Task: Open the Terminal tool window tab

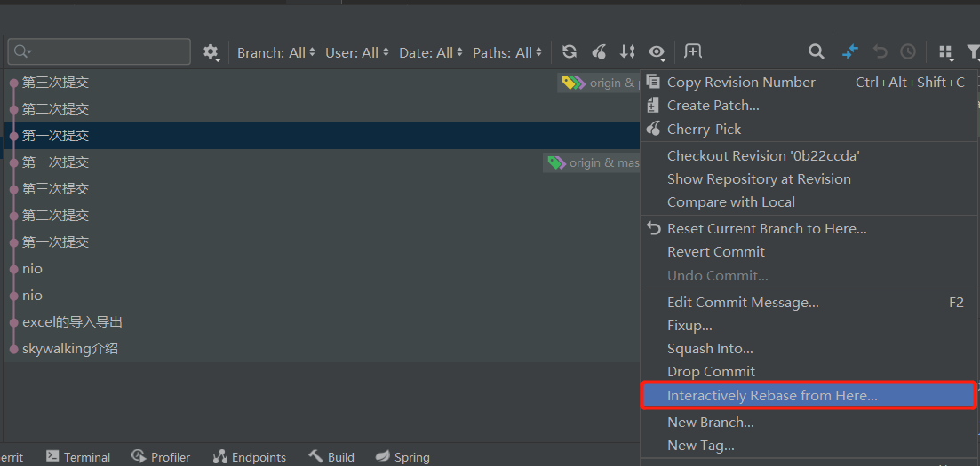Action: 79,457
